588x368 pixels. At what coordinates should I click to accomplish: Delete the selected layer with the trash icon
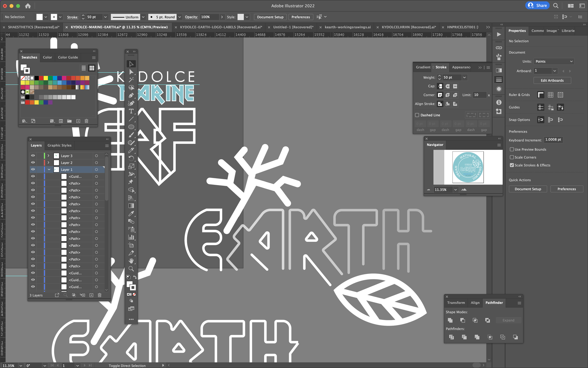tap(99, 295)
